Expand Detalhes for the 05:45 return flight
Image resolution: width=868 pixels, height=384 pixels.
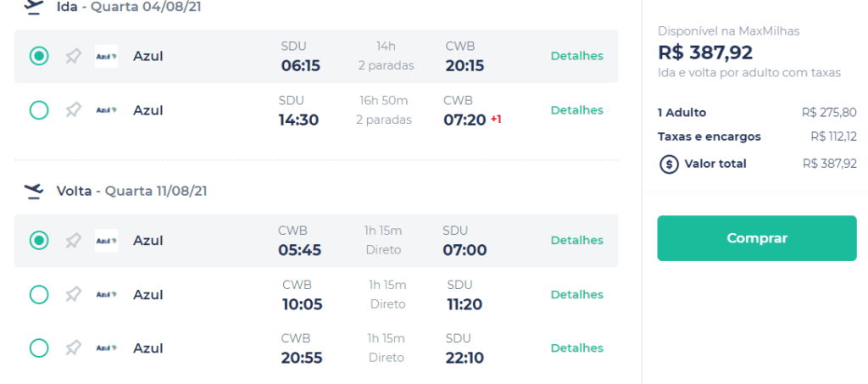(576, 240)
